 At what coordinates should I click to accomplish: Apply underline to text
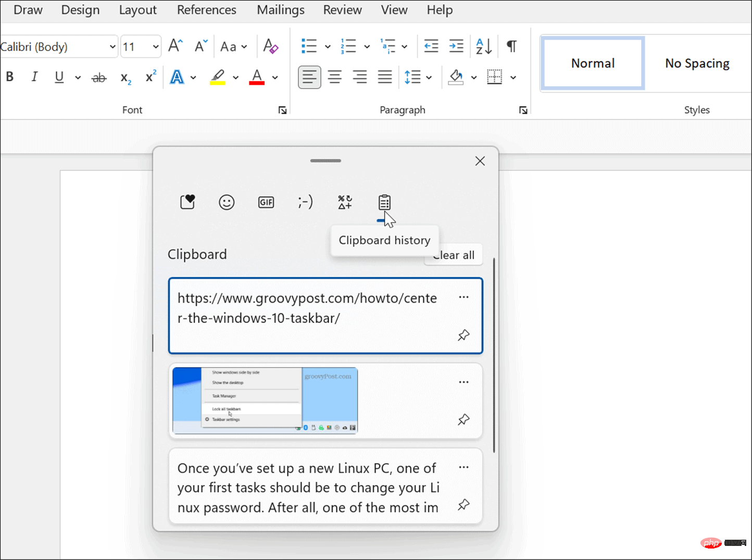(59, 77)
